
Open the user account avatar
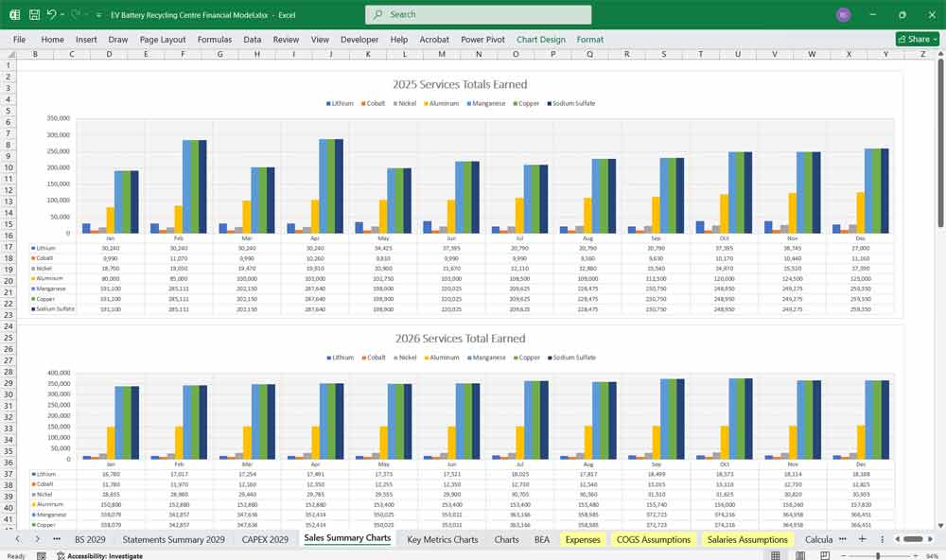click(x=843, y=15)
